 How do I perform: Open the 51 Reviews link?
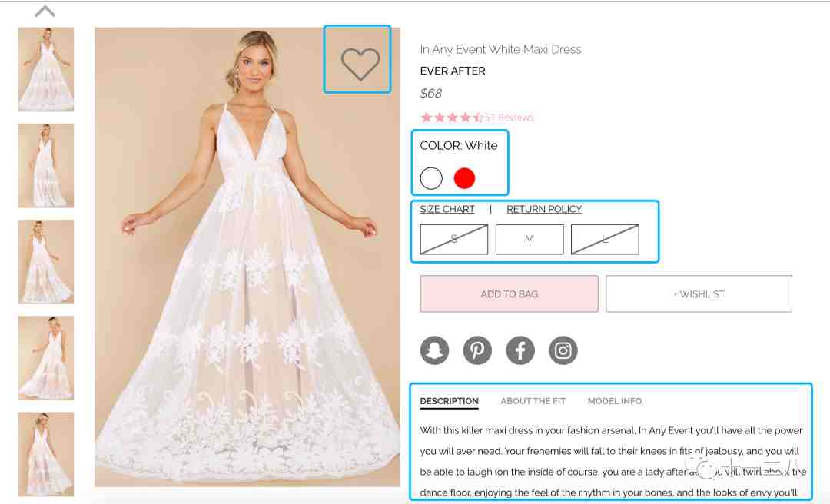click(510, 118)
